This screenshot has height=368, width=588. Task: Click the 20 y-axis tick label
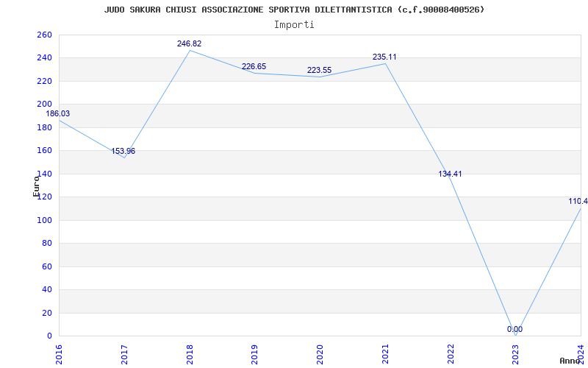47,313
